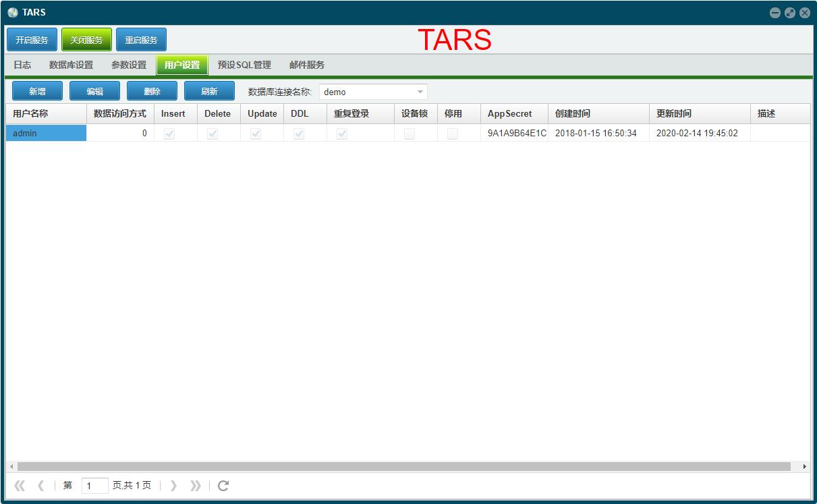Minimize the TARS window
The width and height of the screenshot is (817, 504).
coord(775,12)
